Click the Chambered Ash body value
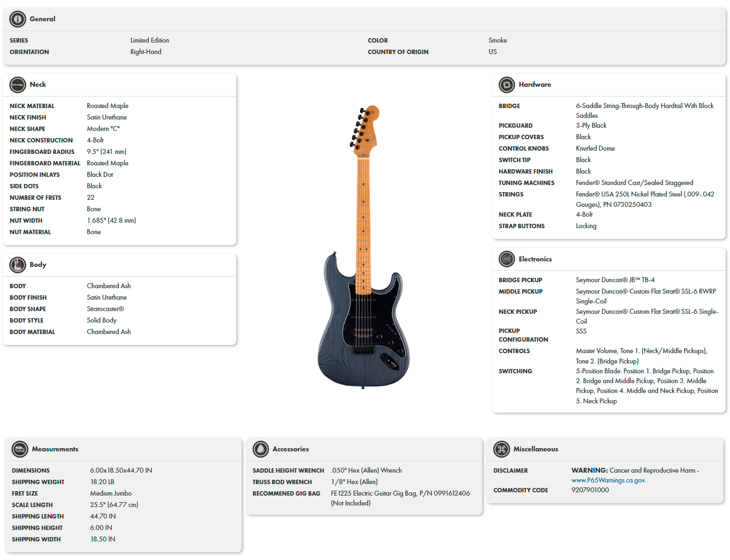This screenshot has height=560, width=730. (109, 285)
